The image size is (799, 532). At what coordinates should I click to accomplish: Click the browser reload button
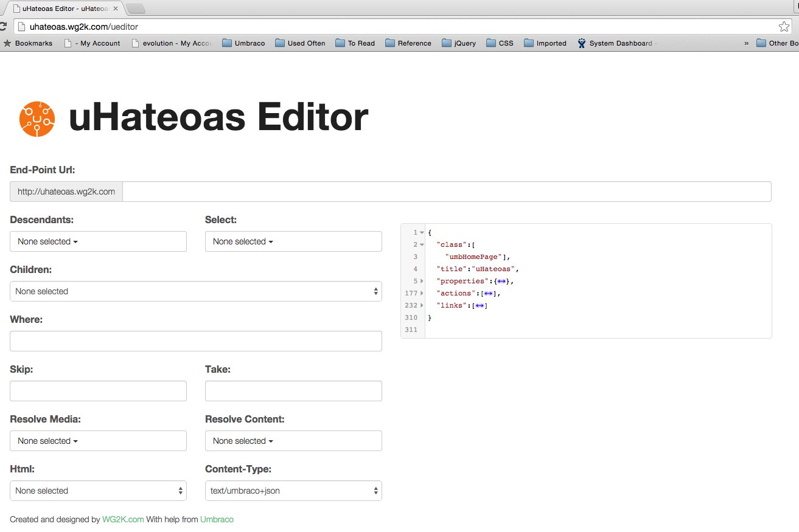[x=3, y=27]
